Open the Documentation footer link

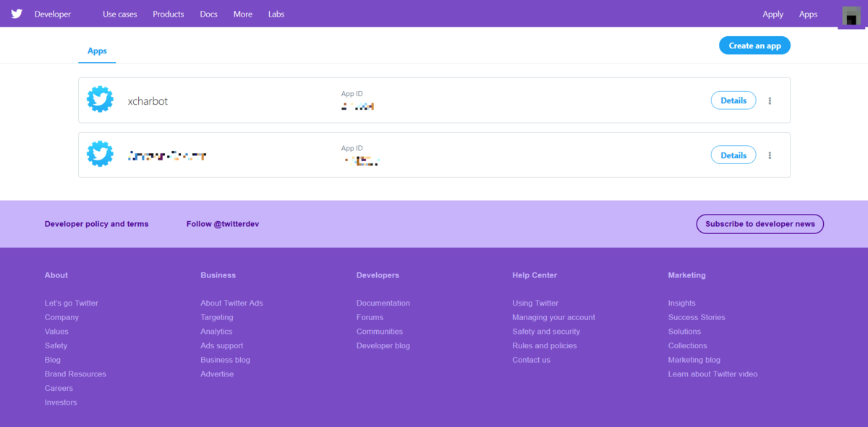[x=383, y=303]
